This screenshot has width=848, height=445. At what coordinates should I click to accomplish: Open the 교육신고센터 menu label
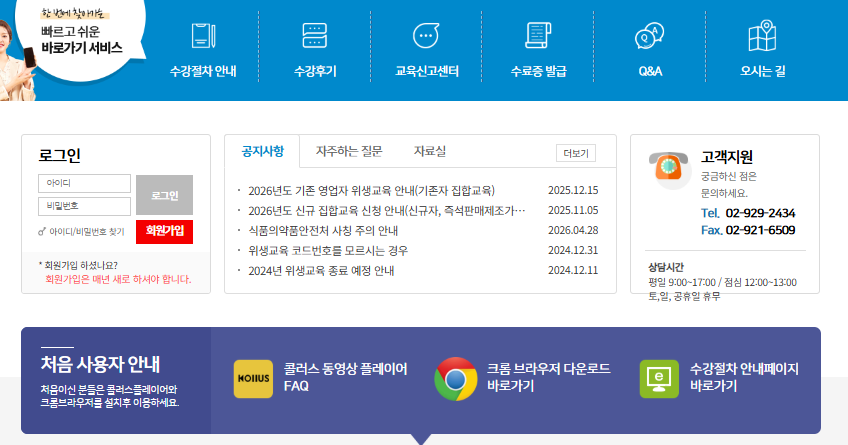point(427,71)
